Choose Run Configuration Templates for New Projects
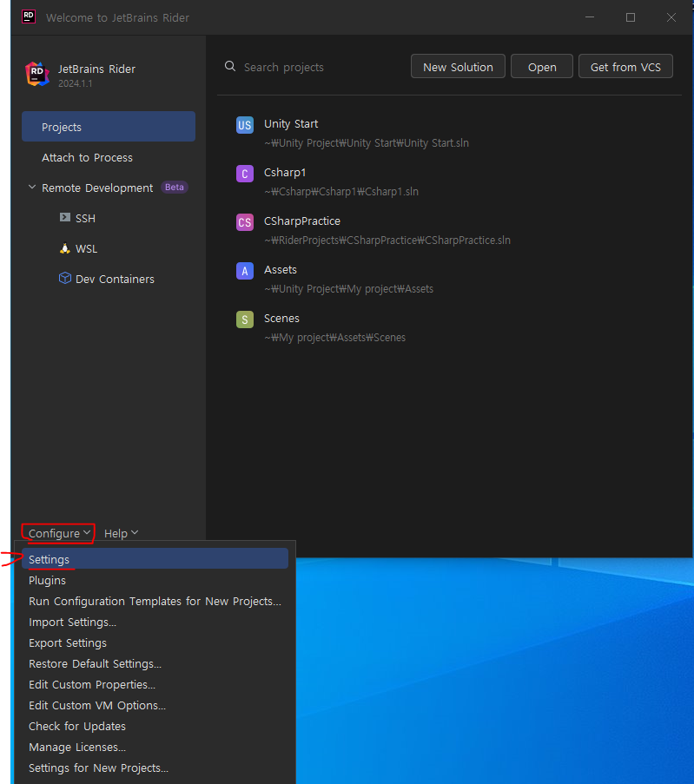The image size is (694, 784). coord(155,601)
